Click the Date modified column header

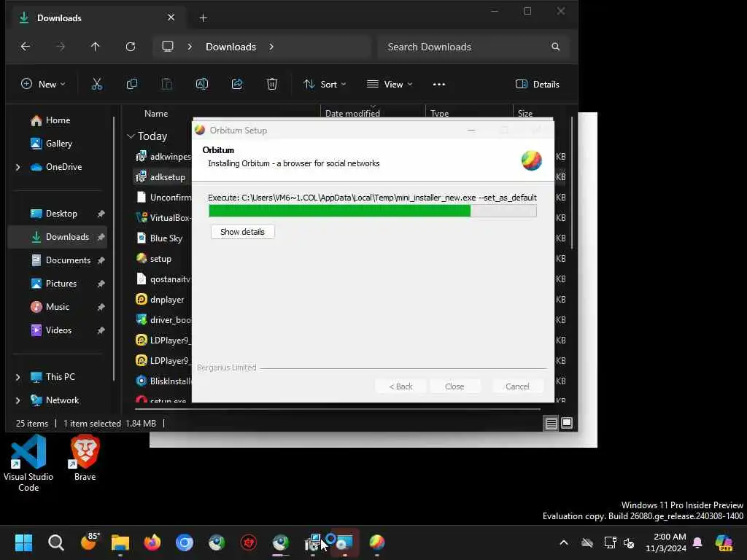(352, 114)
